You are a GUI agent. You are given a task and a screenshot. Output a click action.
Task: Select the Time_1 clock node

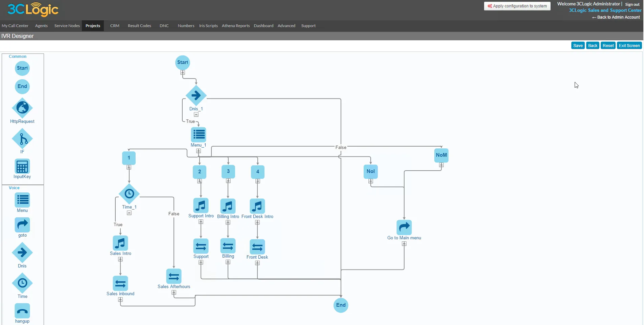click(x=129, y=194)
